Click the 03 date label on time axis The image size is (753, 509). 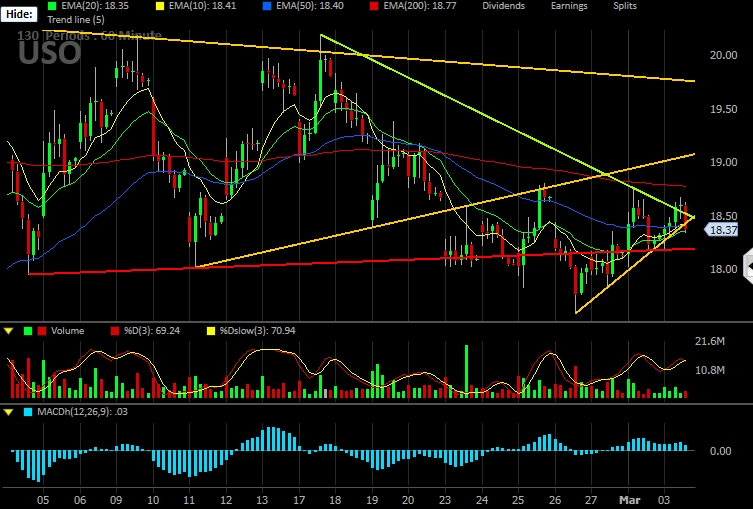pos(664,500)
